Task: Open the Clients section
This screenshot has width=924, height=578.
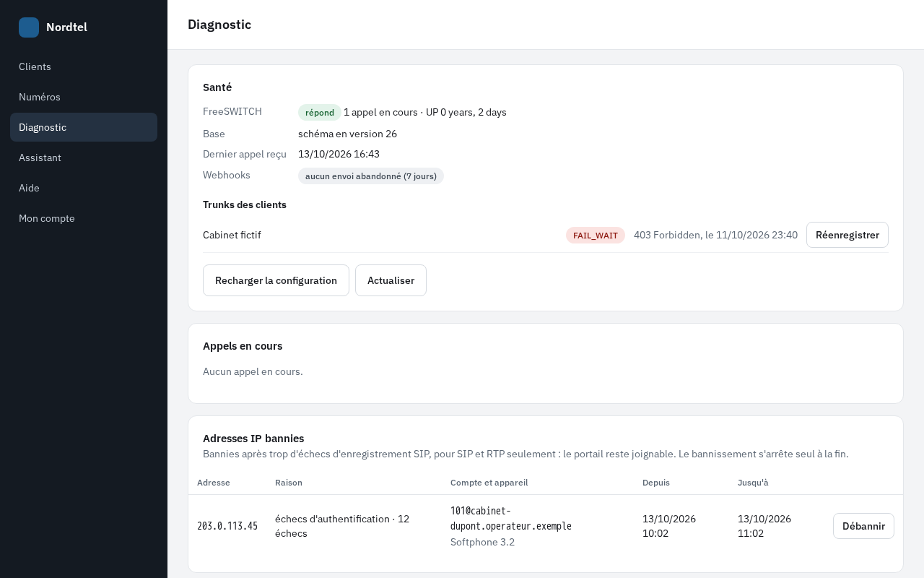Action: tap(84, 66)
